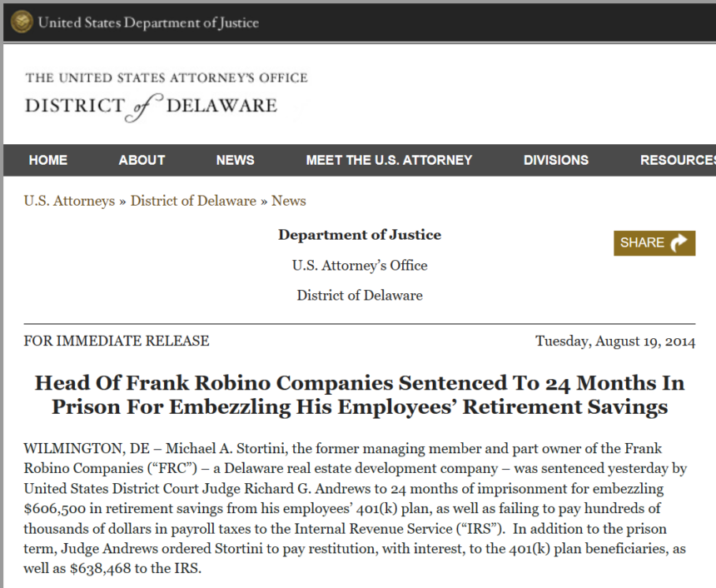Click the FOR IMMEDIATE RELEASE label
716x588 pixels.
117,341
